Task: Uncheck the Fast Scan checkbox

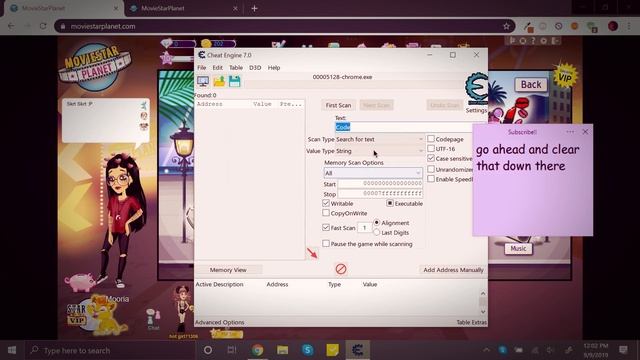Action: click(x=326, y=228)
